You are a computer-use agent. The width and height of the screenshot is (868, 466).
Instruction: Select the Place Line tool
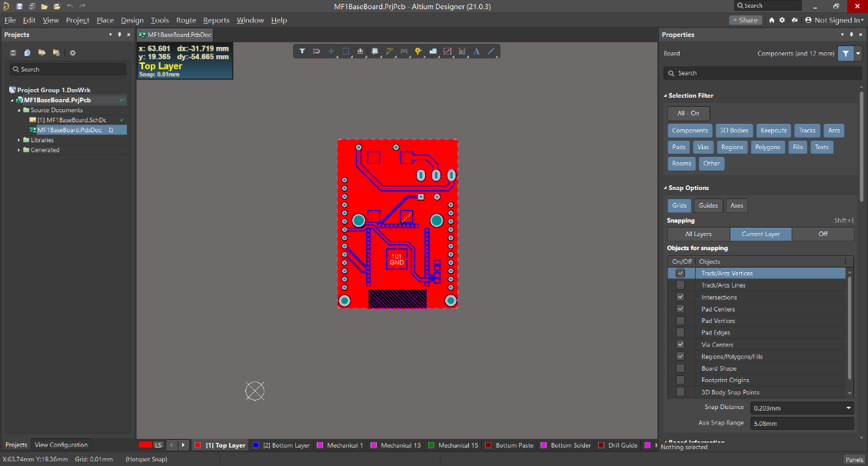pyautogui.click(x=491, y=52)
